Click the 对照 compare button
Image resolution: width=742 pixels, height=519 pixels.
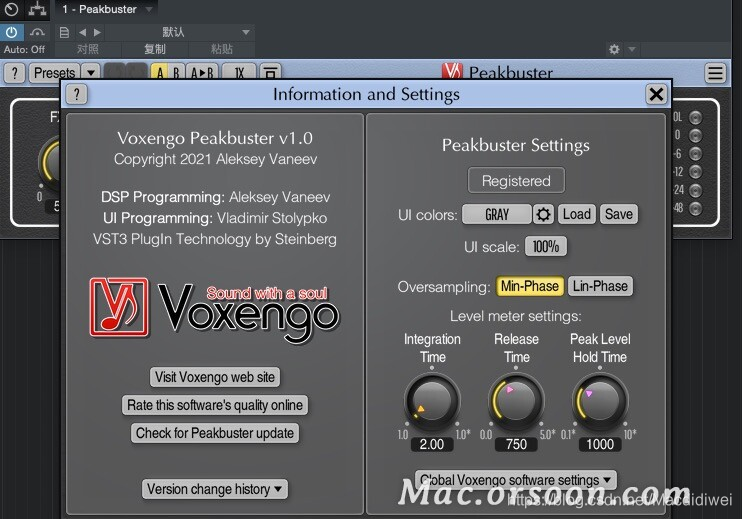click(x=88, y=49)
